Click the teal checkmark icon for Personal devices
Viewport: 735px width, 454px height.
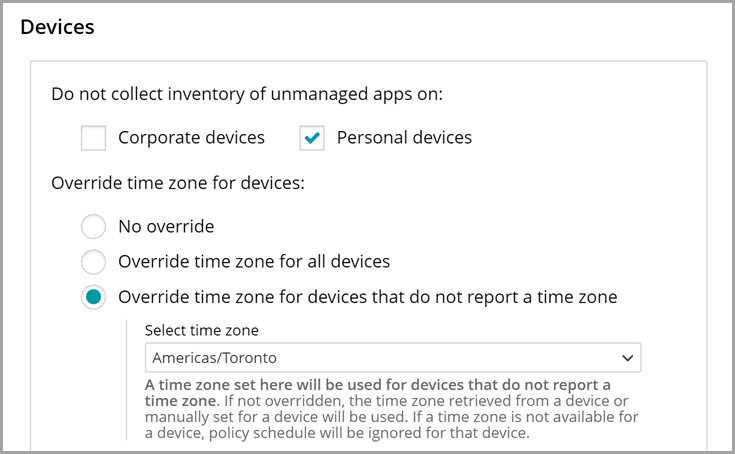point(312,138)
